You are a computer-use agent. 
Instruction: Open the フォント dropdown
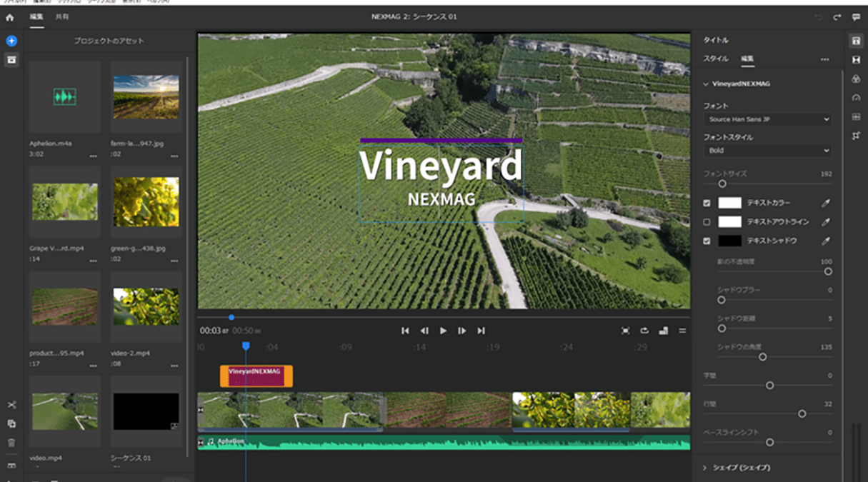767,119
